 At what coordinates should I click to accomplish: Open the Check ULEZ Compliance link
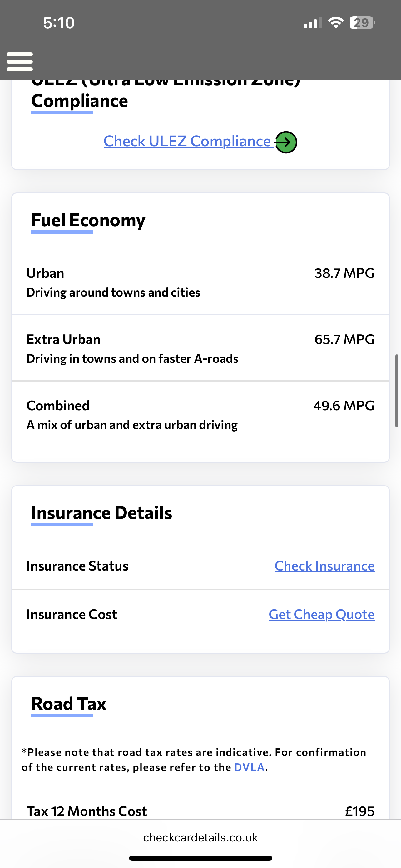187,141
